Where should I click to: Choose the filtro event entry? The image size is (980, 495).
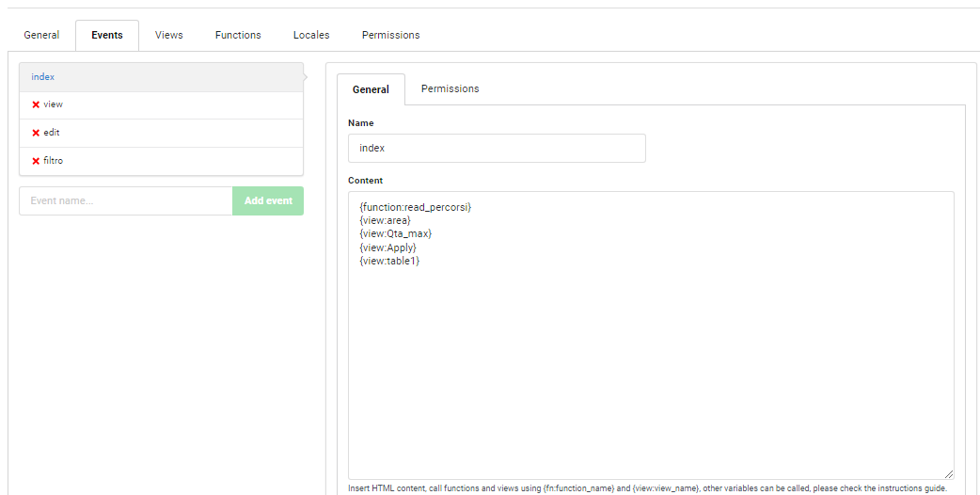(x=161, y=161)
